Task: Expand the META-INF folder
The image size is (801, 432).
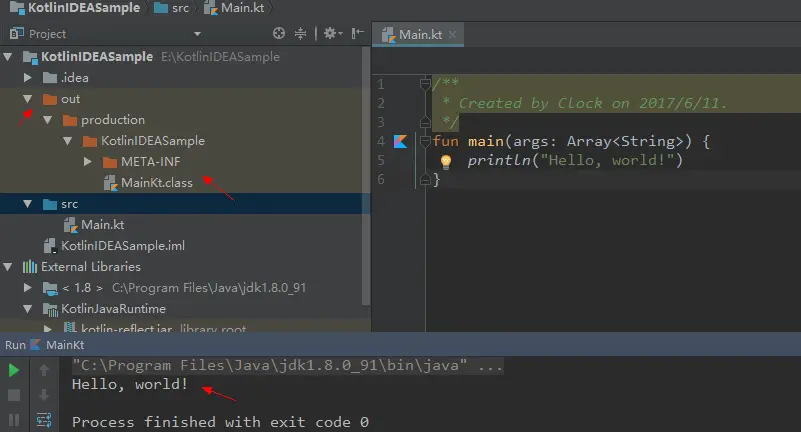Action: tap(87, 162)
